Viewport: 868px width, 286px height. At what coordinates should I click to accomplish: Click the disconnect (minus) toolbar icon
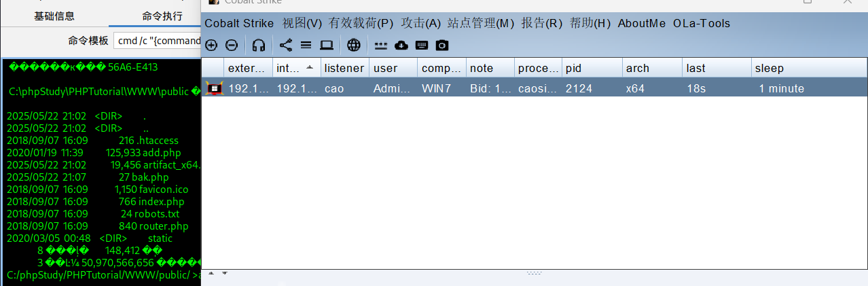[x=231, y=46]
